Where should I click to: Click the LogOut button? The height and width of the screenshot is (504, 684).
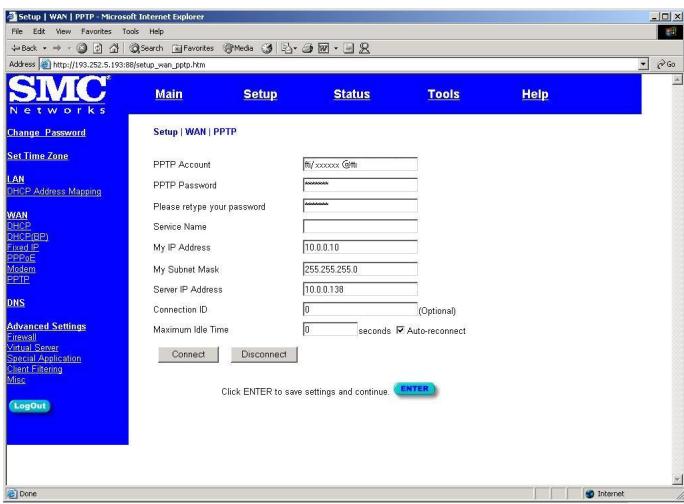tap(30, 406)
